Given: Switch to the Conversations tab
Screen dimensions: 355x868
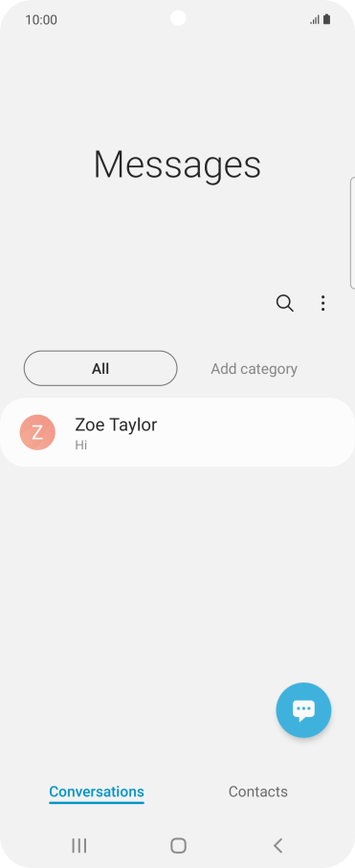Looking at the screenshot, I should (x=97, y=792).
